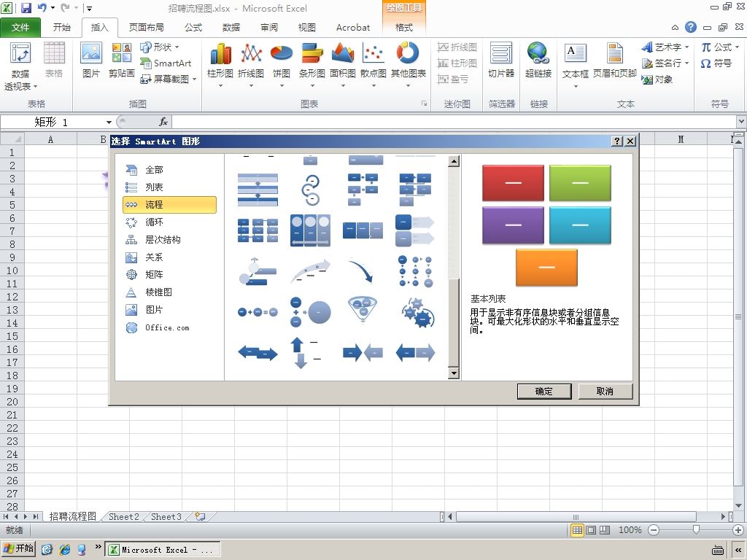
Task: Open other charts (其他图表)
Action: tap(409, 65)
